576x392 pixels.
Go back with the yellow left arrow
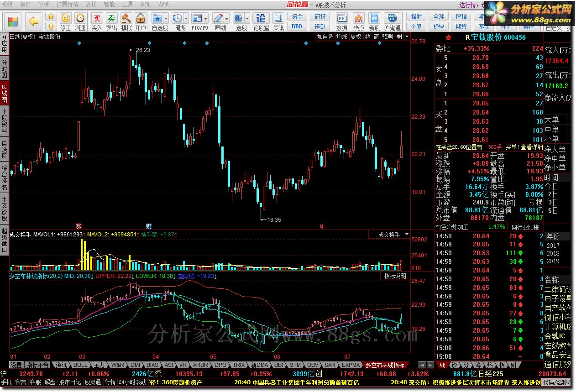point(34,21)
